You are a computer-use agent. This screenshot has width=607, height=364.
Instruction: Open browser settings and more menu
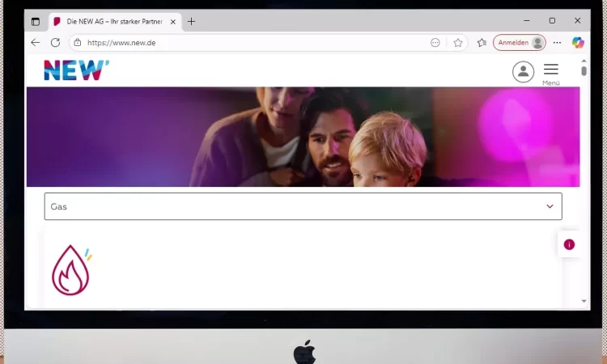[557, 43]
